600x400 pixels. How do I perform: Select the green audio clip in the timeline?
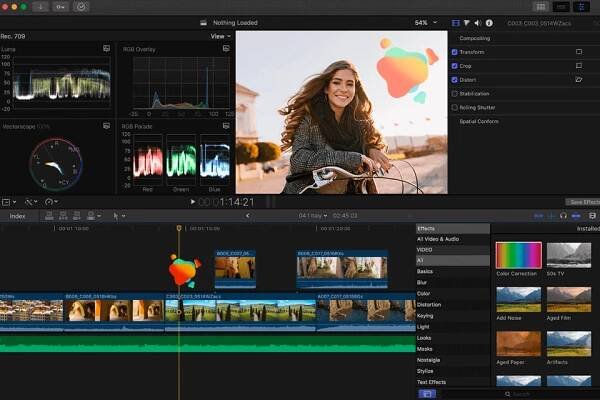[208, 343]
